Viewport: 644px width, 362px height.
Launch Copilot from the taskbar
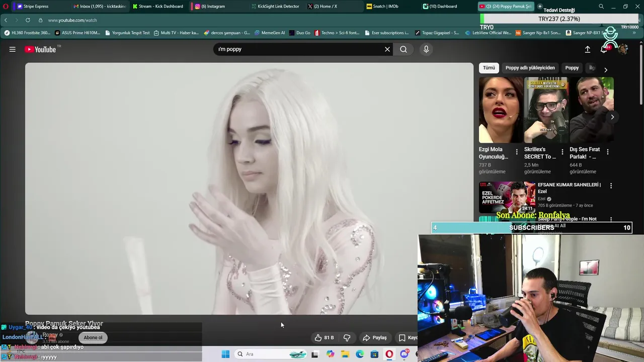coord(330,354)
